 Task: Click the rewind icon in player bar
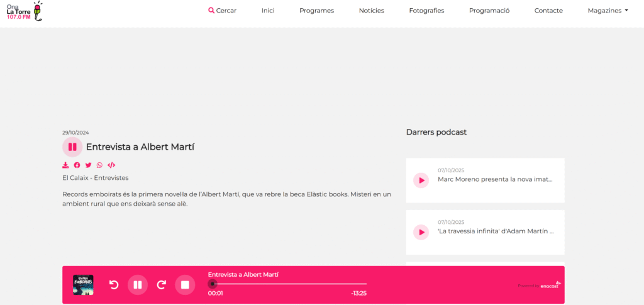click(x=114, y=285)
